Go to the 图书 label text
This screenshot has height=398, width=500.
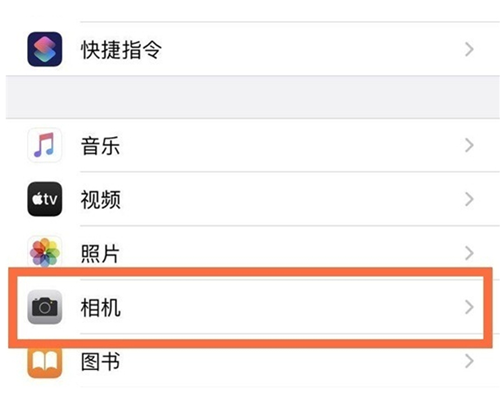tap(100, 362)
